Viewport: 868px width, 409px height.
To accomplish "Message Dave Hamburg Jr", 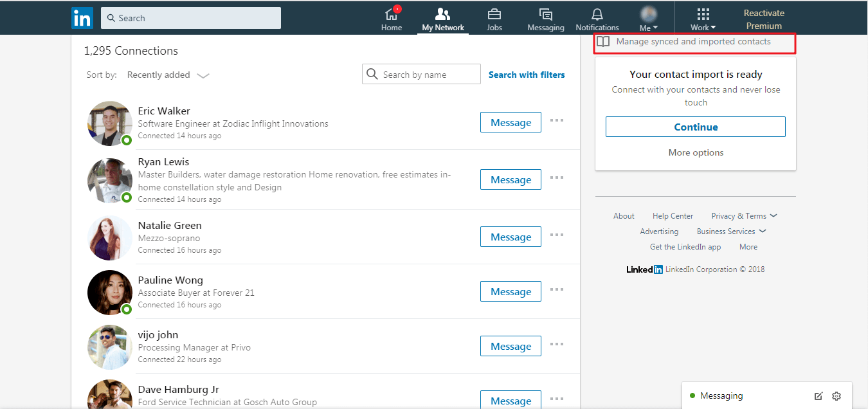I will tap(511, 400).
